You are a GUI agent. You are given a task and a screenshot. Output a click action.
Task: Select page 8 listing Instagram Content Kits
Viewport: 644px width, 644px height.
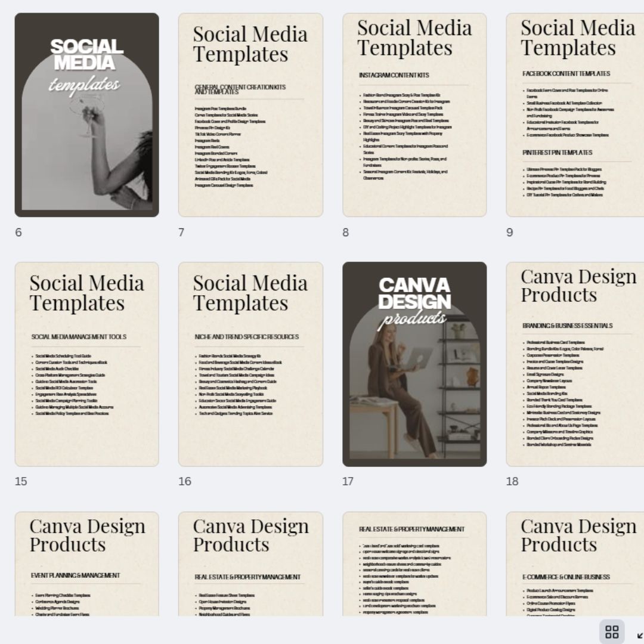[x=414, y=115]
